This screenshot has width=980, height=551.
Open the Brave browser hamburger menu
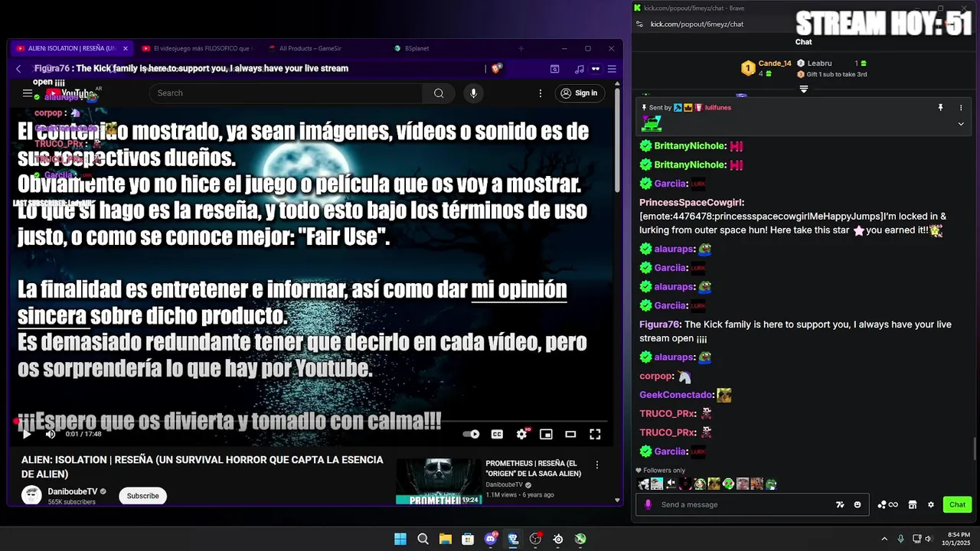(612, 69)
